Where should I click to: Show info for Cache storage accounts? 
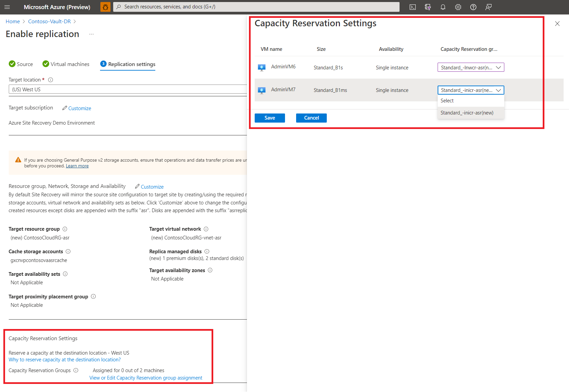(68, 252)
